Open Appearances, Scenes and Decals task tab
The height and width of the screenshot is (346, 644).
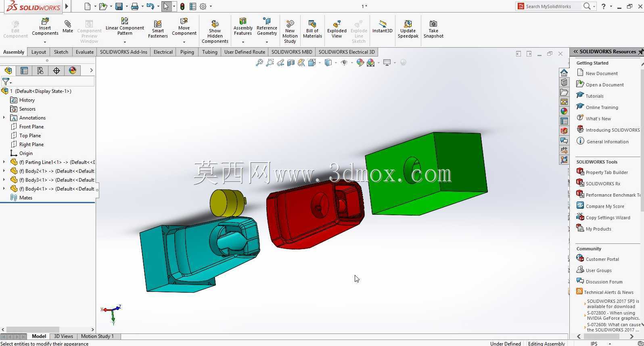(x=564, y=111)
